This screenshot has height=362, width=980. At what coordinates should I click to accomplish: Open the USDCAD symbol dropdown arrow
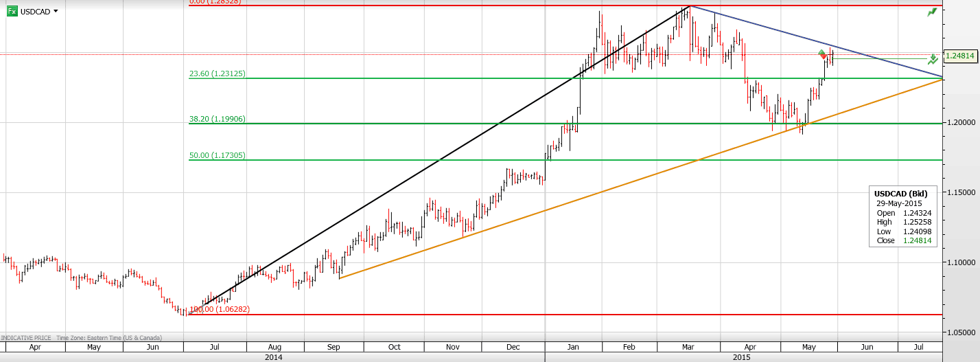coord(56,12)
